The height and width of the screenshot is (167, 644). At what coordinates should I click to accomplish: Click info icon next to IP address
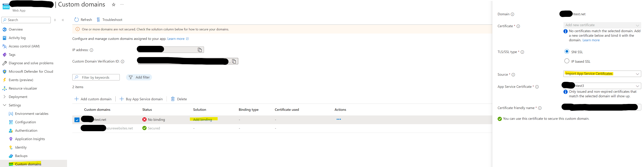click(91, 50)
